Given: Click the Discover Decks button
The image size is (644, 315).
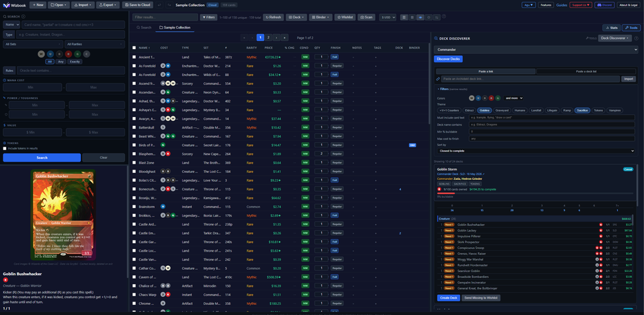Looking at the screenshot, I should (x=448, y=59).
